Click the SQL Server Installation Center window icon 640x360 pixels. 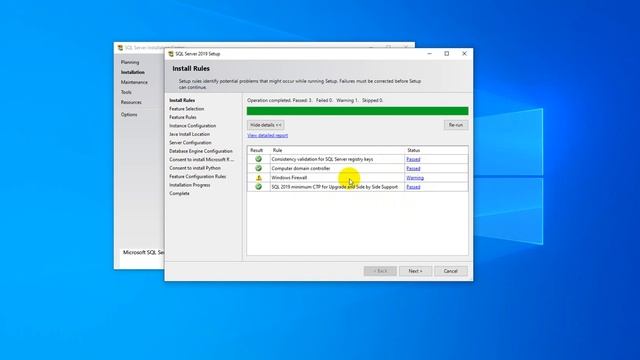(x=120, y=48)
